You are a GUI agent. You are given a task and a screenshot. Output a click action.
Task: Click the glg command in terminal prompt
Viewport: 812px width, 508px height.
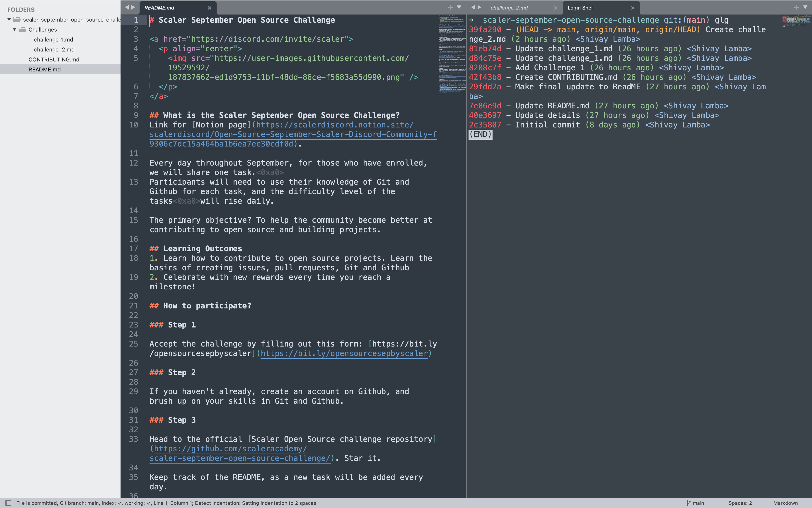(x=721, y=20)
